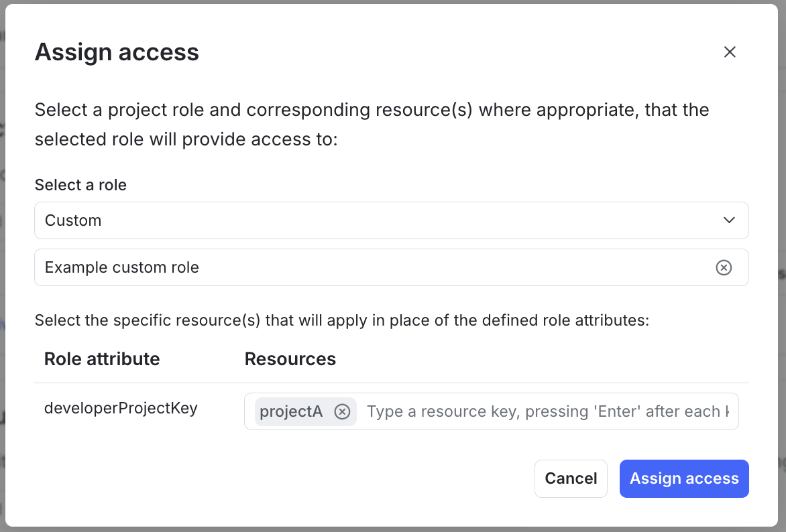The width and height of the screenshot is (786, 532).
Task: Click inside the Example custom role text box
Action: point(268,267)
